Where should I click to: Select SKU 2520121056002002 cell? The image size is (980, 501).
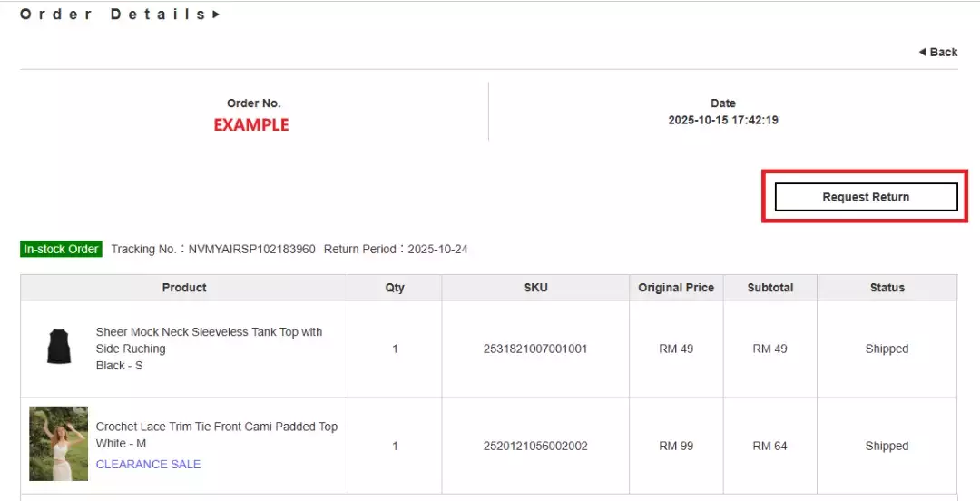(535, 446)
